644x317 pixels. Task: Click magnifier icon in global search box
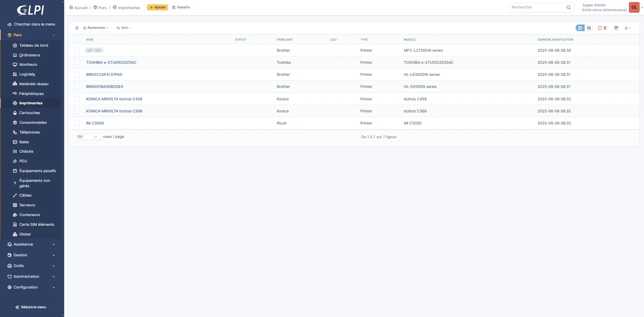tap(569, 7)
